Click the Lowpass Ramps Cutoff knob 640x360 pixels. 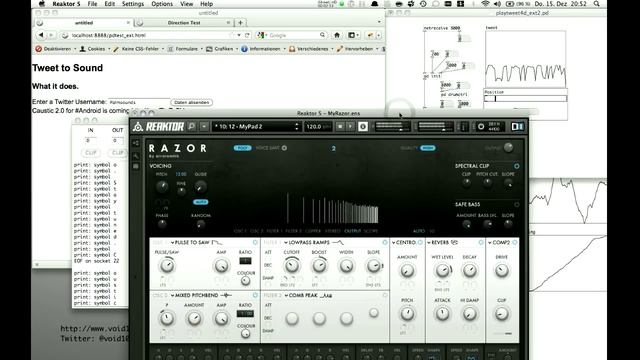coord(291,266)
